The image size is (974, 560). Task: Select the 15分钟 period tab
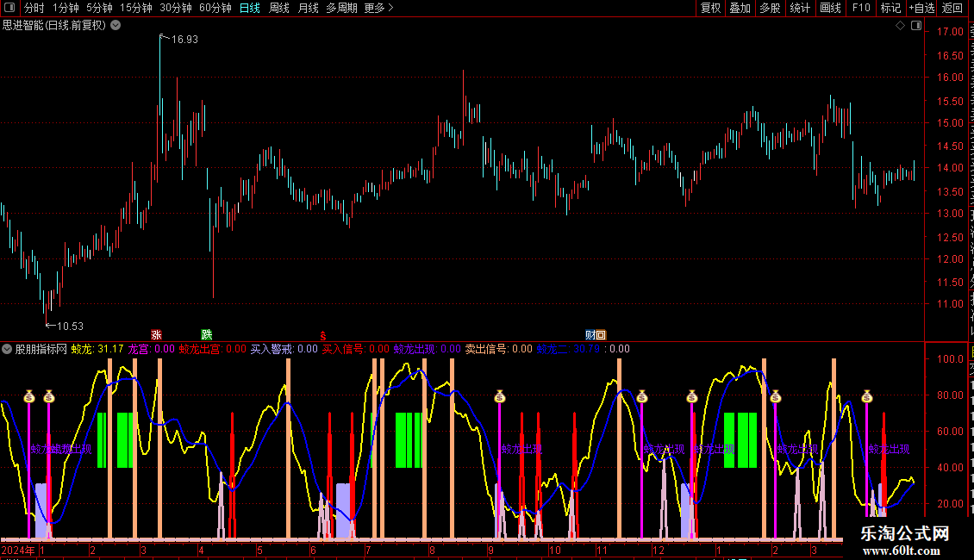(136, 8)
